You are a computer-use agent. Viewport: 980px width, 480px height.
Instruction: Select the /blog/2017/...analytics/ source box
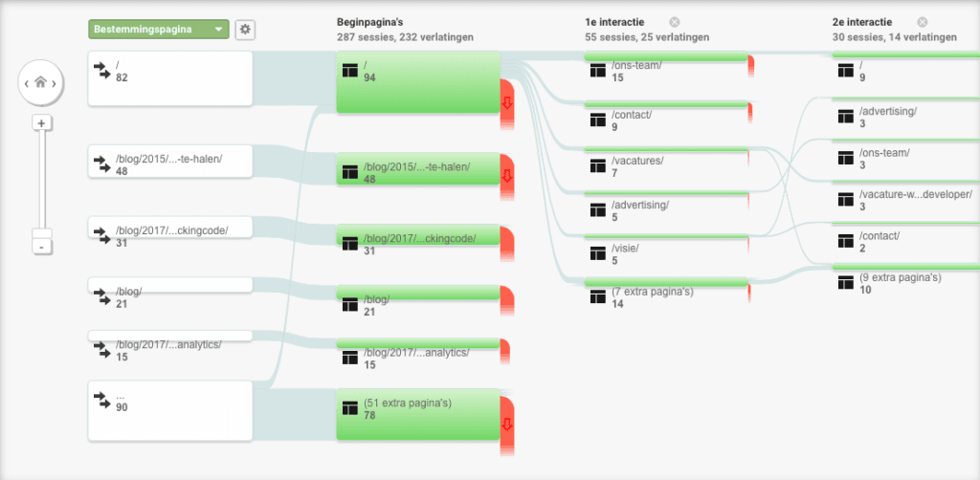[169, 350]
